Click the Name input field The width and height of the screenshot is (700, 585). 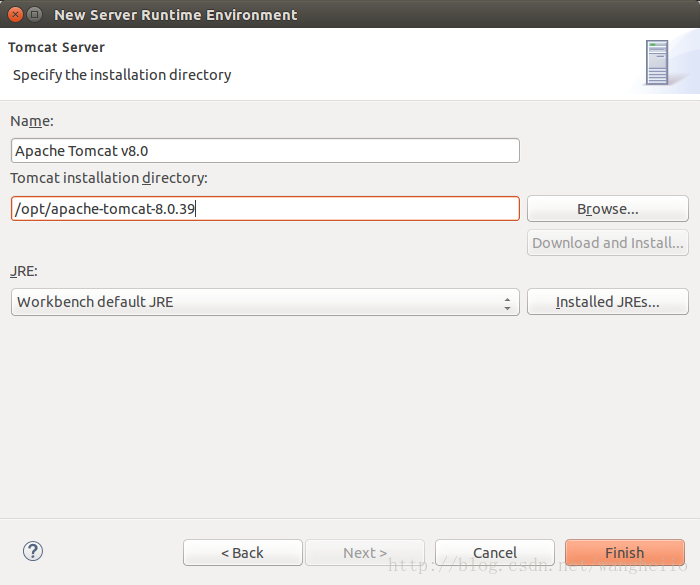coord(265,150)
